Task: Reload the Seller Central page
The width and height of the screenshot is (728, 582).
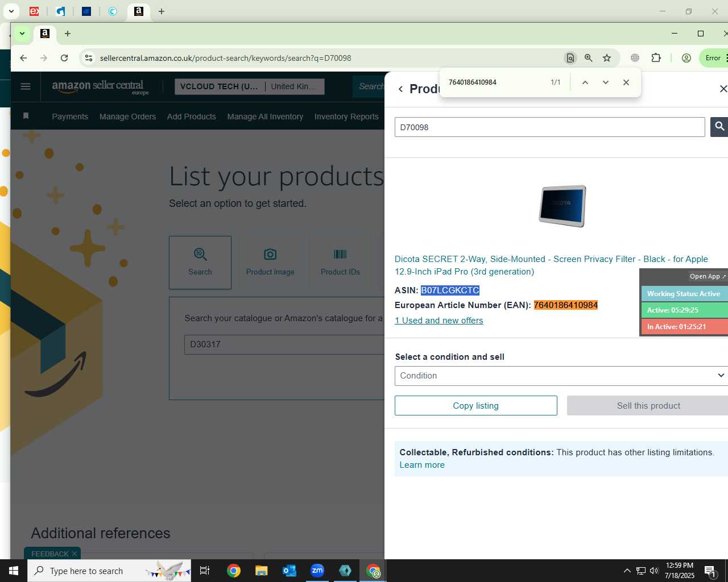Action: (64, 58)
